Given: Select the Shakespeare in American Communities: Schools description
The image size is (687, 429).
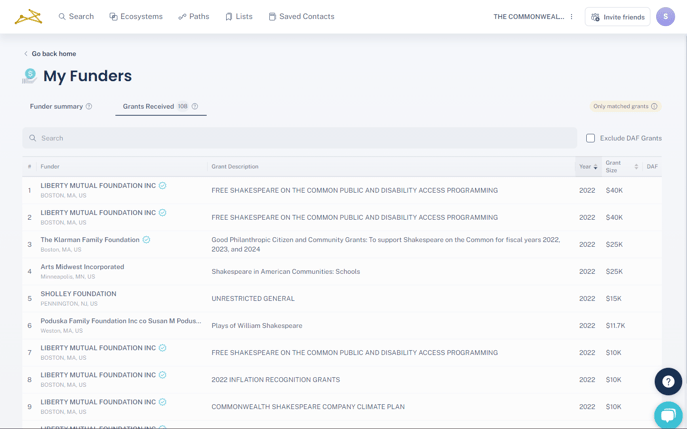Looking at the screenshot, I should tap(286, 272).
